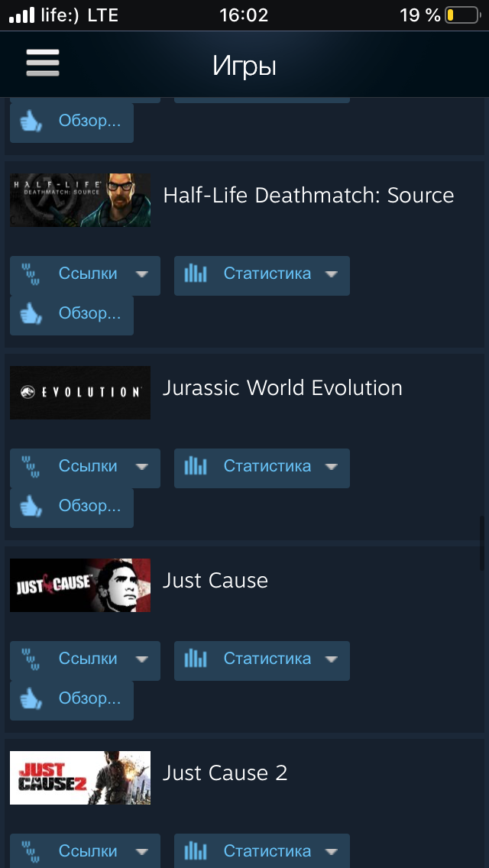Screen dimensions: 489x868
Task: Open the Just Cause 2 title link
Action: tap(225, 772)
